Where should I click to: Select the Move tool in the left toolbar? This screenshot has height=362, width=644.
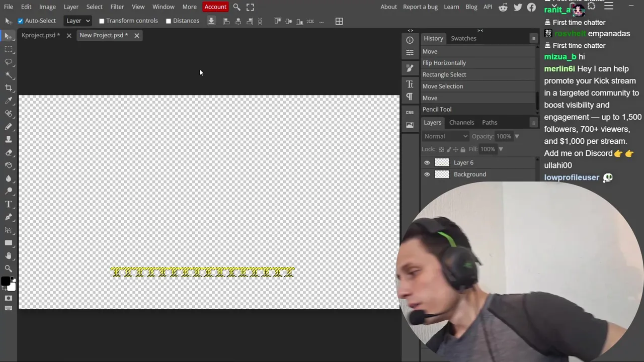coord(9,36)
